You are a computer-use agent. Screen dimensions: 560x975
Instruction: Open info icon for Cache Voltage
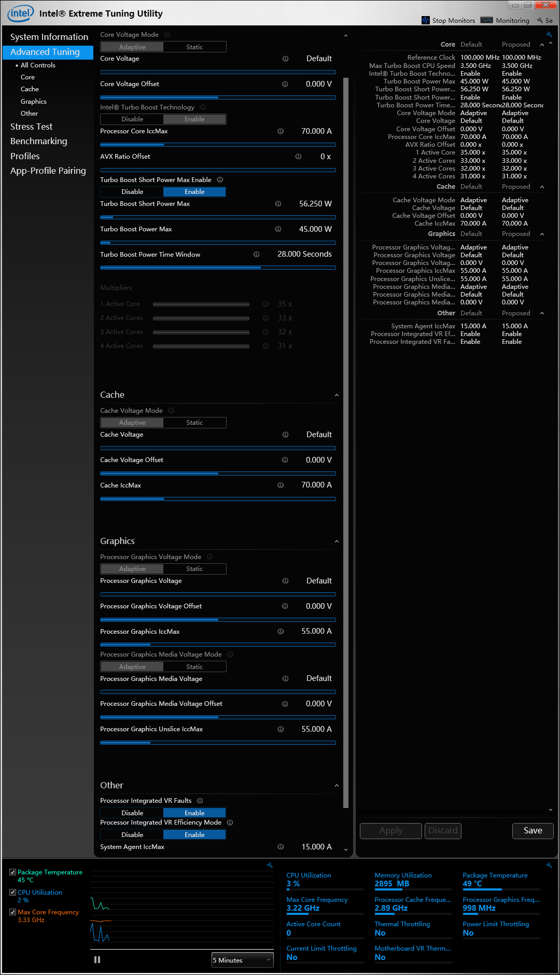[285, 435]
